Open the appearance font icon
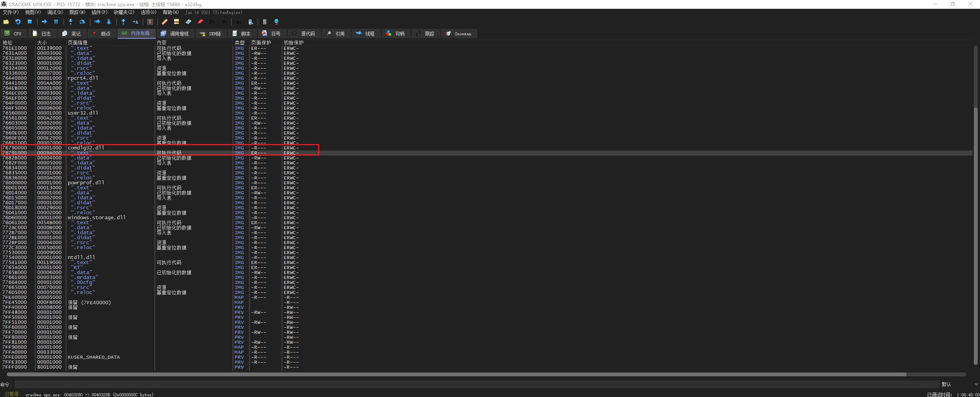980x397 pixels. click(238, 22)
